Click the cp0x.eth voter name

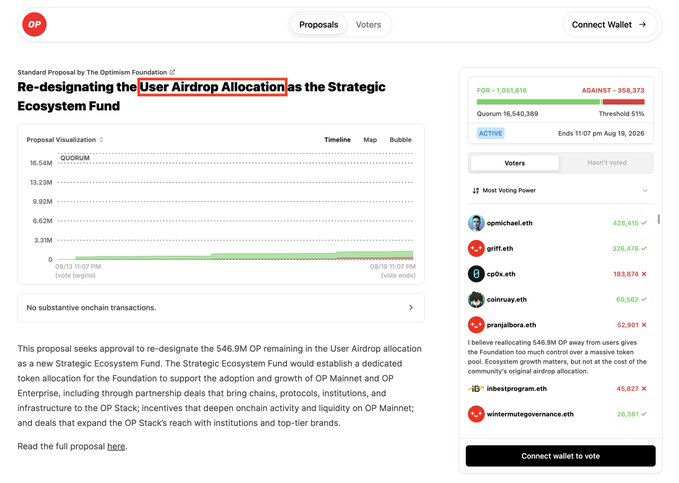click(501, 274)
